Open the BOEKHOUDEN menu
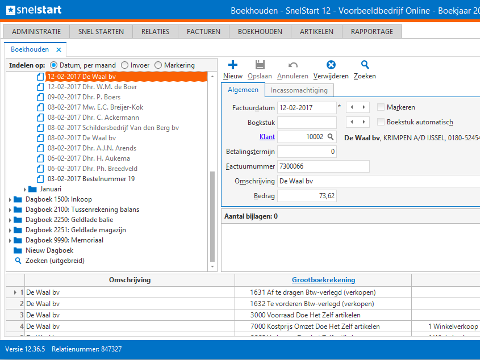 pos(260,32)
